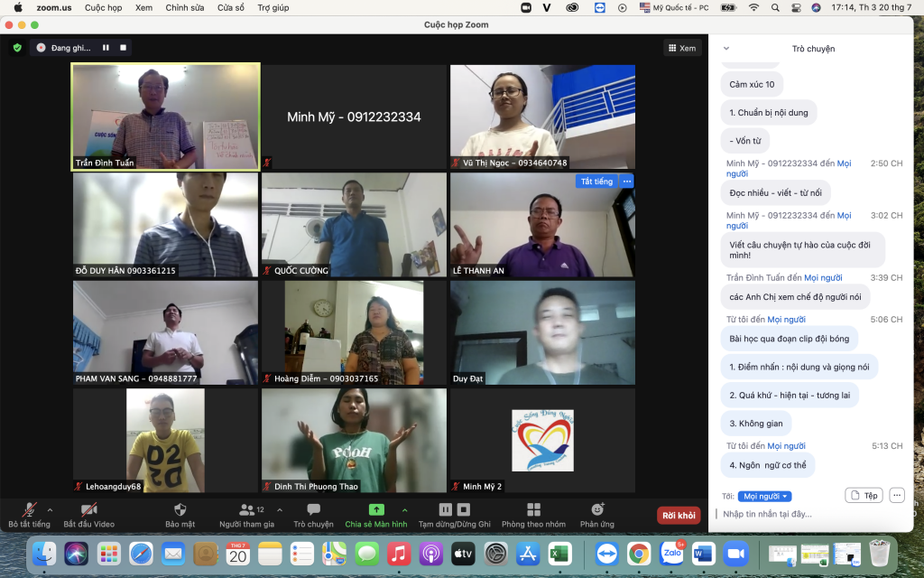The image size is (924, 578).
Task: Click Chia sẻ Màn hình share button
Action: [x=376, y=515]
